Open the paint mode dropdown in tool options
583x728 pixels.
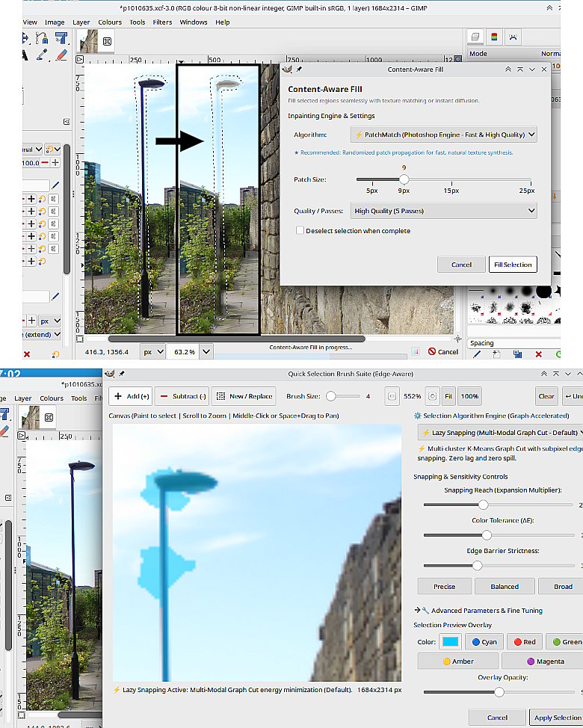pos(32,149)
